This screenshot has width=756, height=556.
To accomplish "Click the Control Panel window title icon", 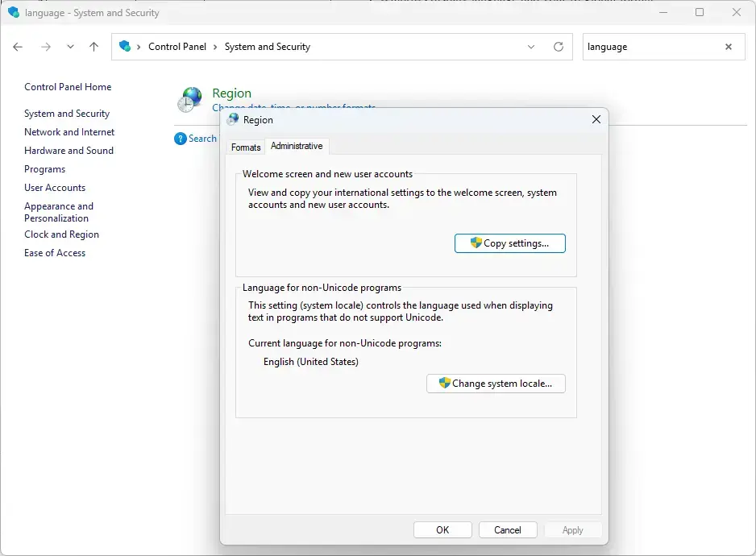I will (x=14, y=13).
